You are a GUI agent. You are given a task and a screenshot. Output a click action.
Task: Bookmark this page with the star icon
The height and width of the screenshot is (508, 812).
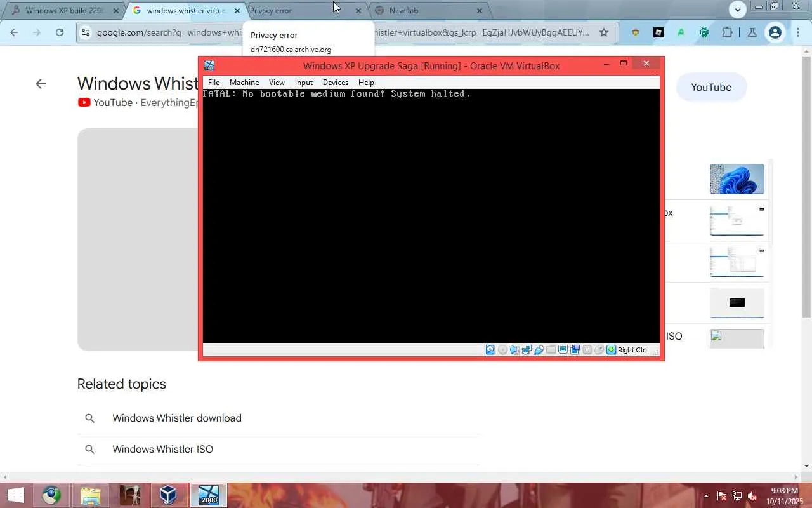click(x=604, y=32)
